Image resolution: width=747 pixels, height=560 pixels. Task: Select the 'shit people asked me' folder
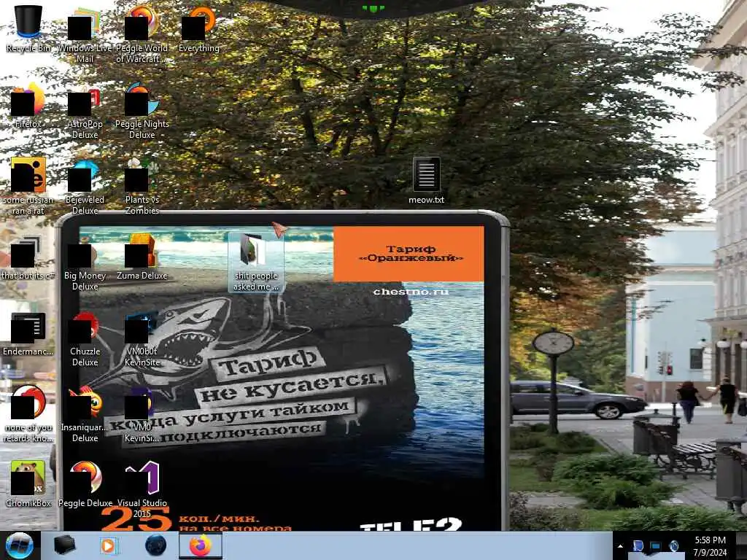256,262
